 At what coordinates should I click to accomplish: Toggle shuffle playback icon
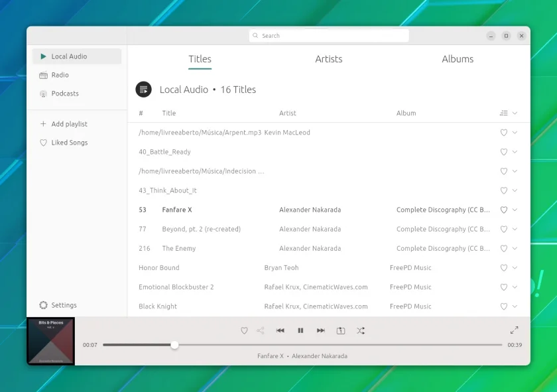click(x=361, y=330)
